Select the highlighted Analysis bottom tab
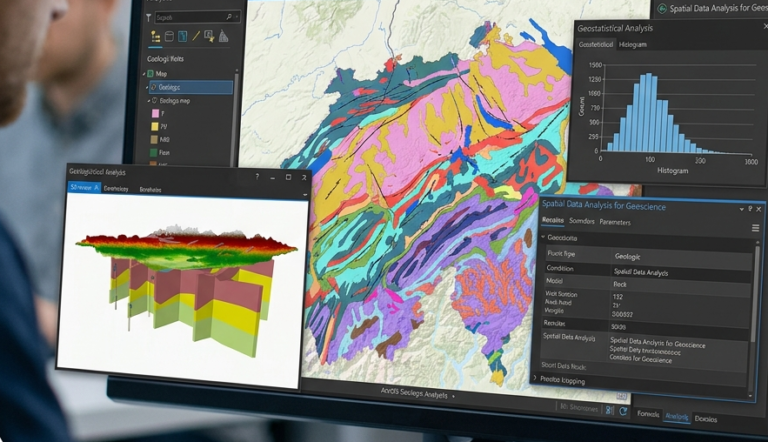768x442 pixels. point(677,417)
